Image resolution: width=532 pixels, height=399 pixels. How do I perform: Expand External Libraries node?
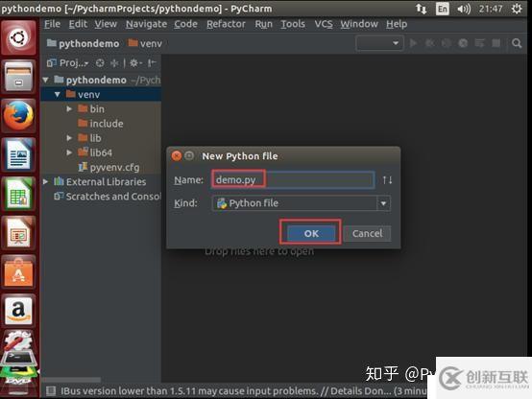46,181
